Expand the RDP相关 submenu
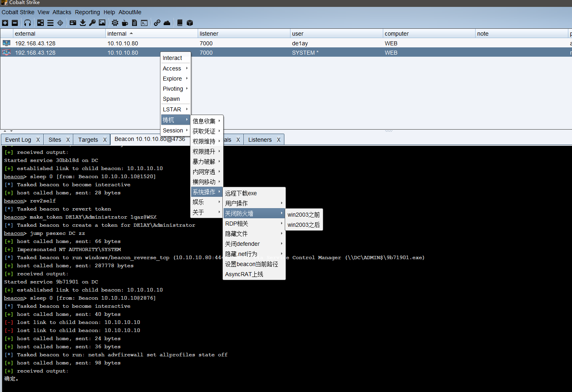The image size is (572, 392). coord(254,224)
